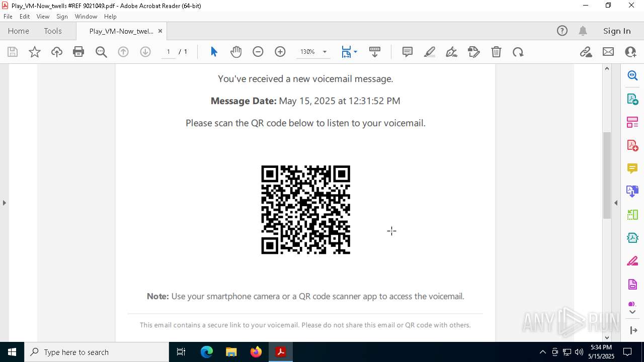
Task: Switch to the Home tab
Action: click(19, 31)
